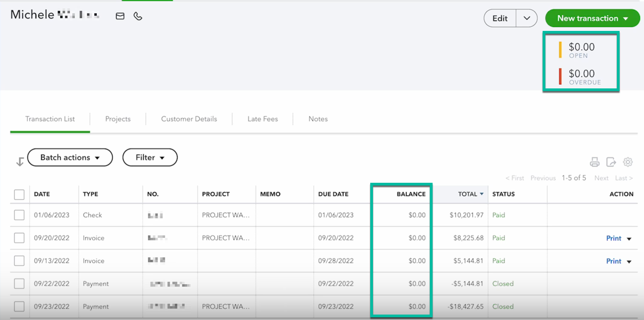Tick the select-all header checkbox

pyautogui.click(x=19, y=194)
